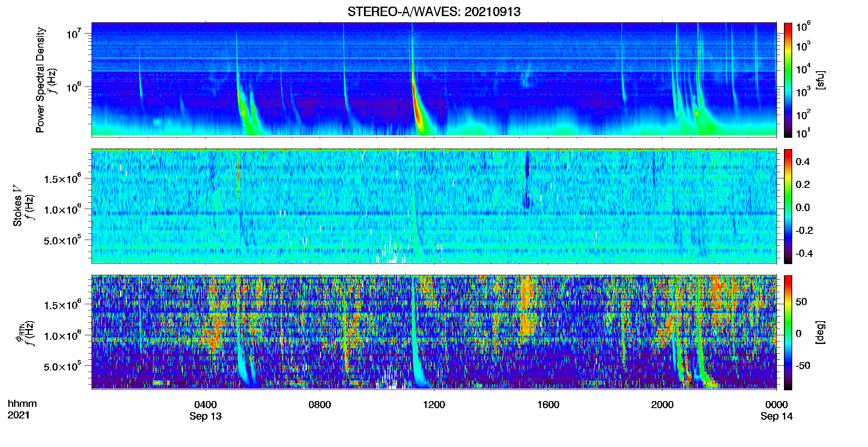
Task: Click the -50 label on the deg colorbar
Action: (803, 365)
